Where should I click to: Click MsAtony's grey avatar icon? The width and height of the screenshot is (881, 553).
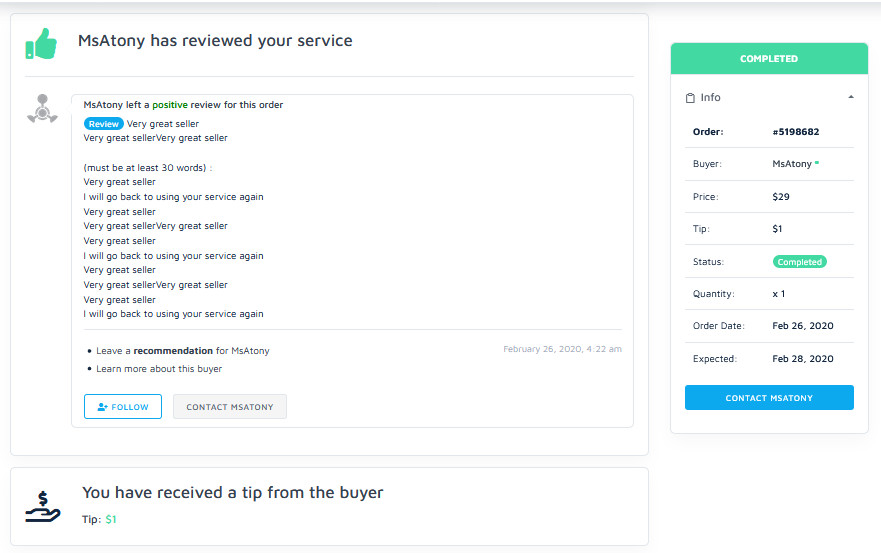pyautogui.click(x=42, y=109)
